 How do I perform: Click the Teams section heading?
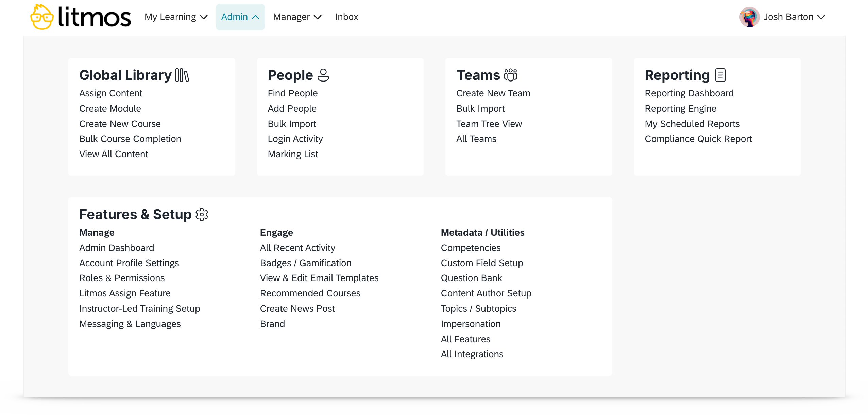[x=478, y=75]
